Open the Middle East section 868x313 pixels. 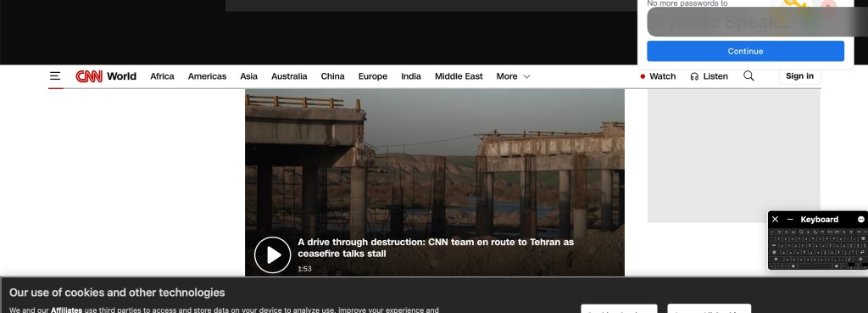coord(459,76)
